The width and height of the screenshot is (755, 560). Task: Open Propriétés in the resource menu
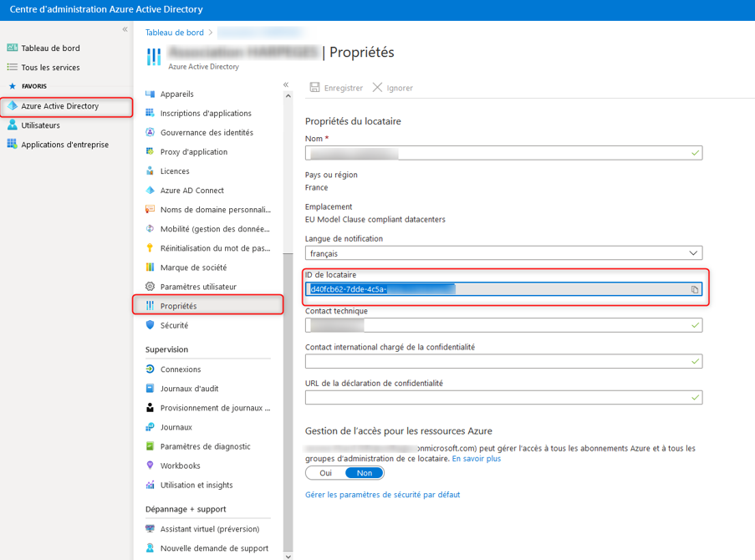(178, 306)
